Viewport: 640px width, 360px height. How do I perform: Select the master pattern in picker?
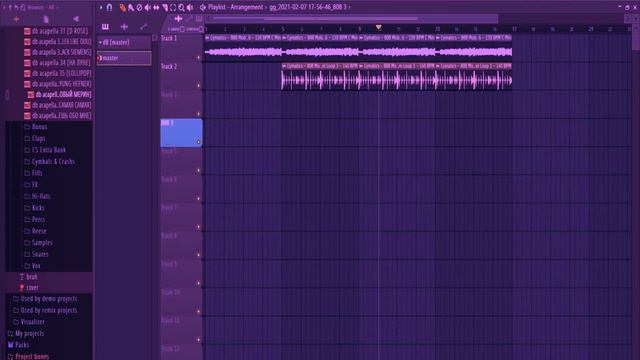(124, 58)
